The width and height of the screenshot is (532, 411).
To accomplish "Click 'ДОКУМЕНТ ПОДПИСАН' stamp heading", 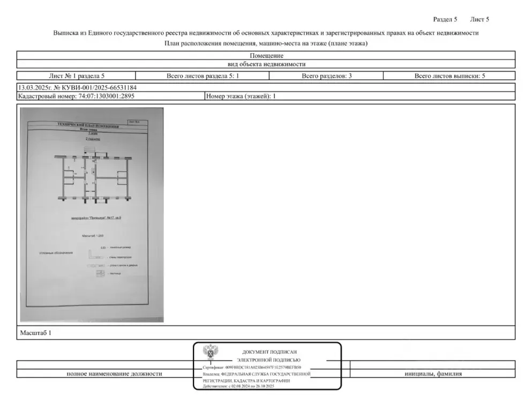I will (269, 352).
